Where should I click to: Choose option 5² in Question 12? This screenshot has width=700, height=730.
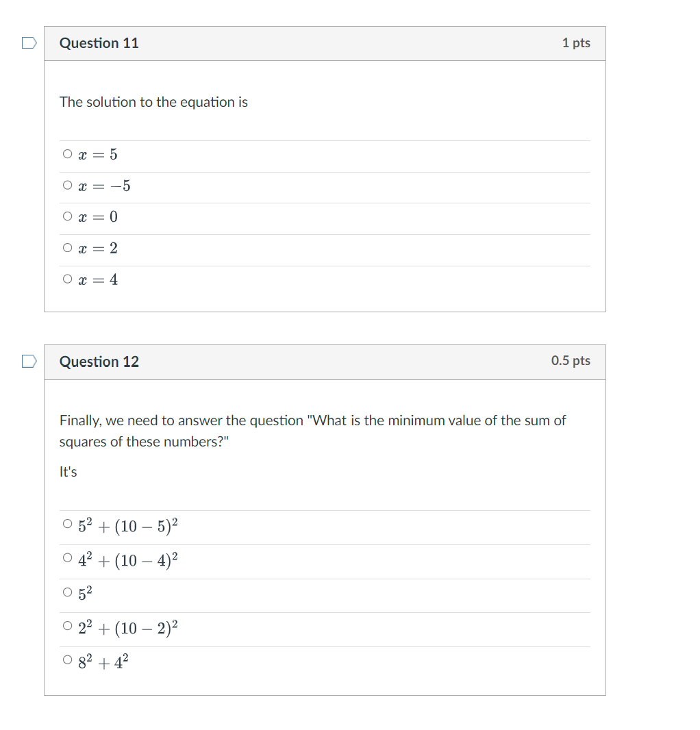pos(66,592)
